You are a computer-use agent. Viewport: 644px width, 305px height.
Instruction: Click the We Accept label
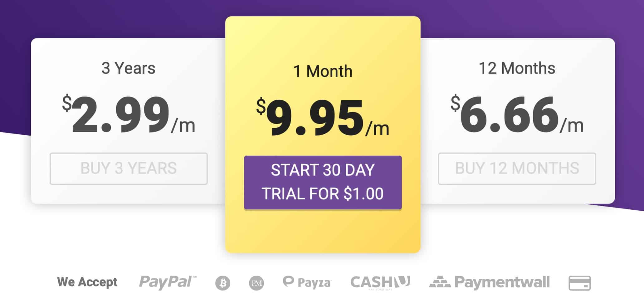[x=87, y=282]
